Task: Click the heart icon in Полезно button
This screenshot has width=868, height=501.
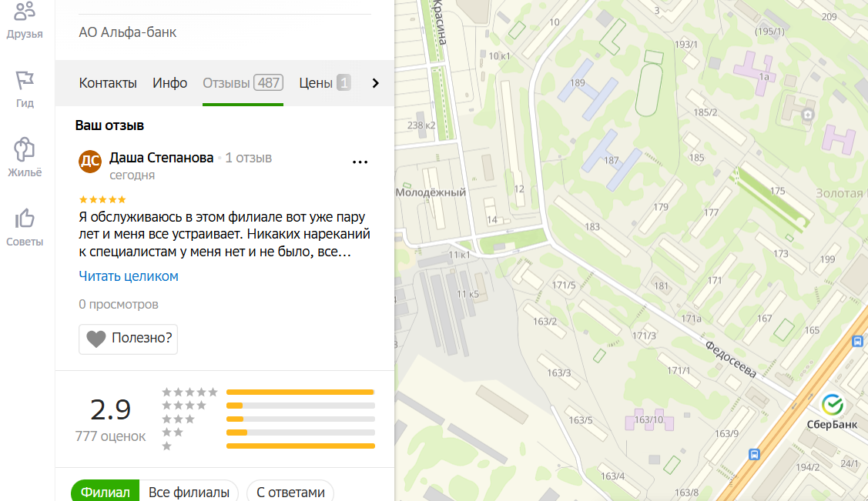Action: coord(96,339)
